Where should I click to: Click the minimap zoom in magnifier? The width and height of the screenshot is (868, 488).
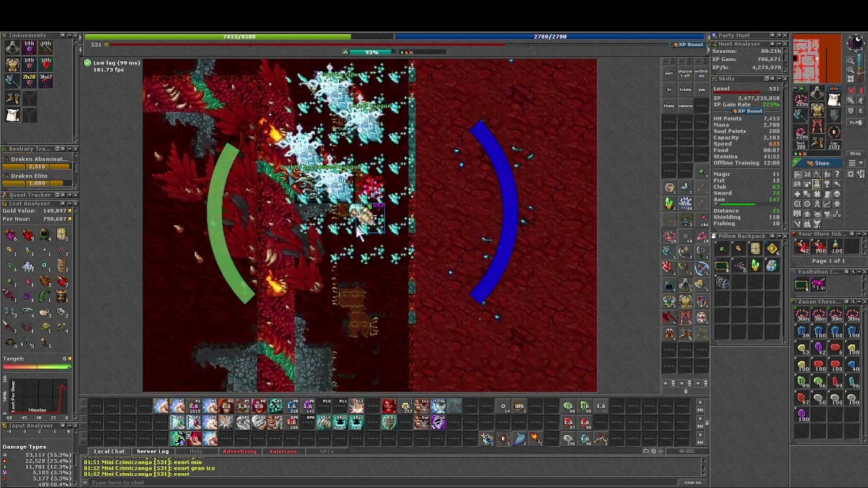click(x=851, y=70)
